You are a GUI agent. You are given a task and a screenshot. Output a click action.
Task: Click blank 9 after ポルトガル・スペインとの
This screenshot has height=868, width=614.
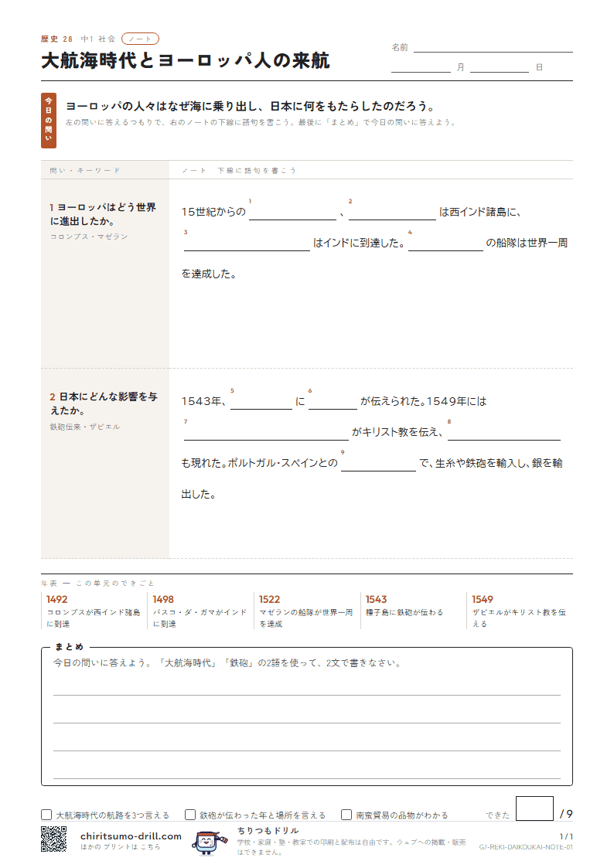tap(378, 464)
